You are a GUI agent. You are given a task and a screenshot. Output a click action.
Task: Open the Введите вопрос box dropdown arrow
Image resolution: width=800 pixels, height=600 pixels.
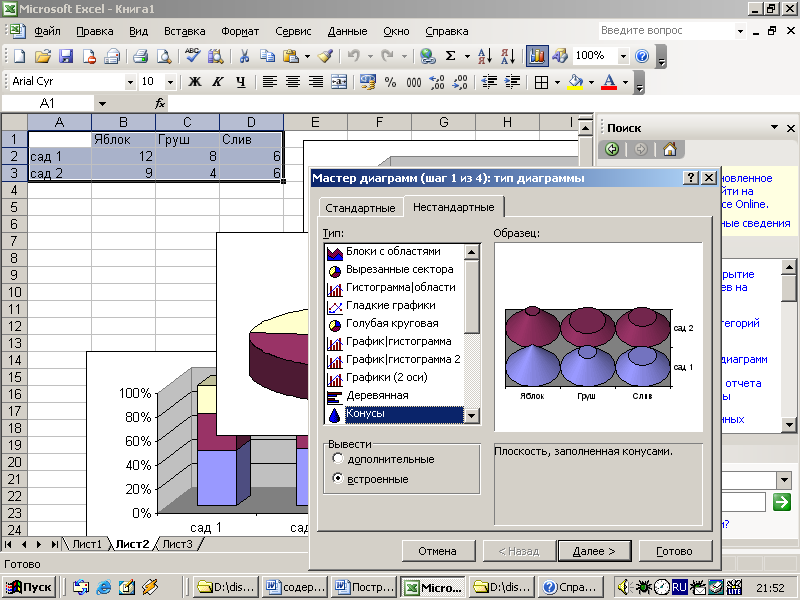(x=740, y=31)
